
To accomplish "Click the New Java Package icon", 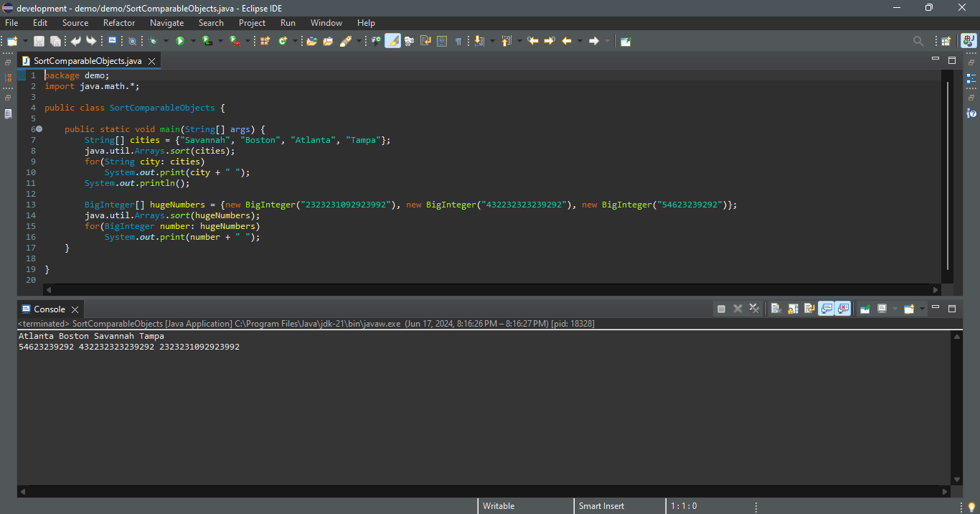I will (x=265, y=41).
